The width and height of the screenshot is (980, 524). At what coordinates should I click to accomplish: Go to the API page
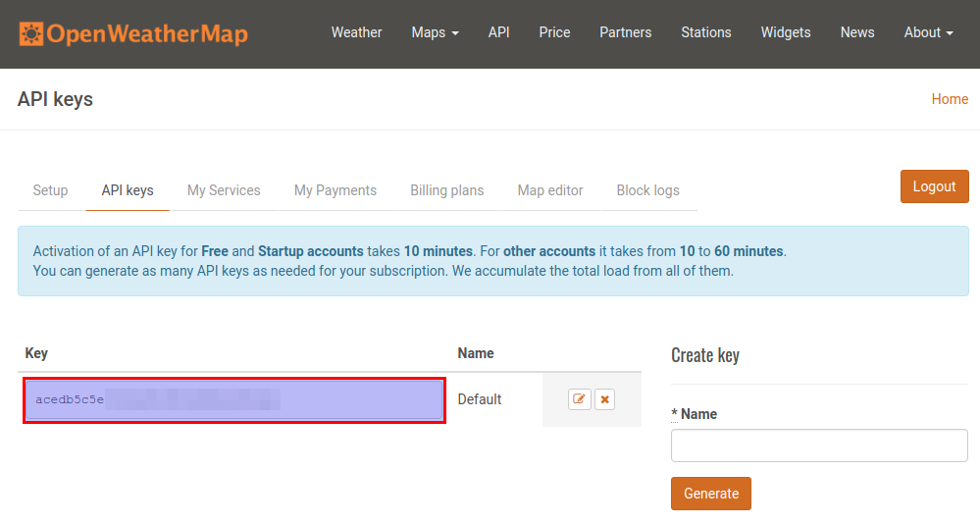click(x=498, y=32)
